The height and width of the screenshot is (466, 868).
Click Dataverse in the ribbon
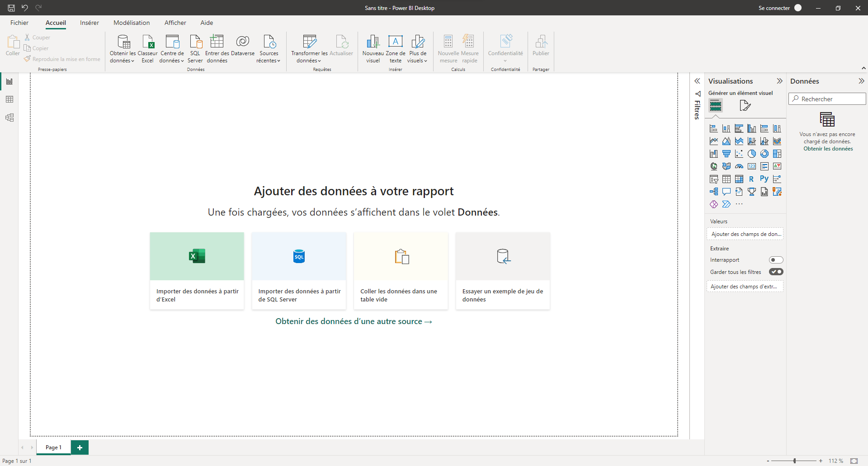point(243,45)
